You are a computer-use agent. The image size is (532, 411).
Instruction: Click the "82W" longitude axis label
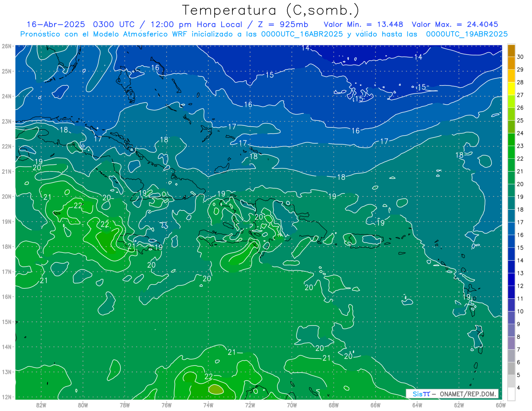[x=41, y=404]
